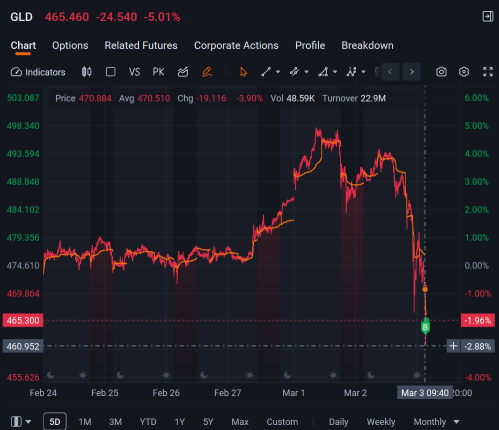Screen dimensions: 499x430
Task: Click the 465.300 current price label
Action: pos(23,320)
